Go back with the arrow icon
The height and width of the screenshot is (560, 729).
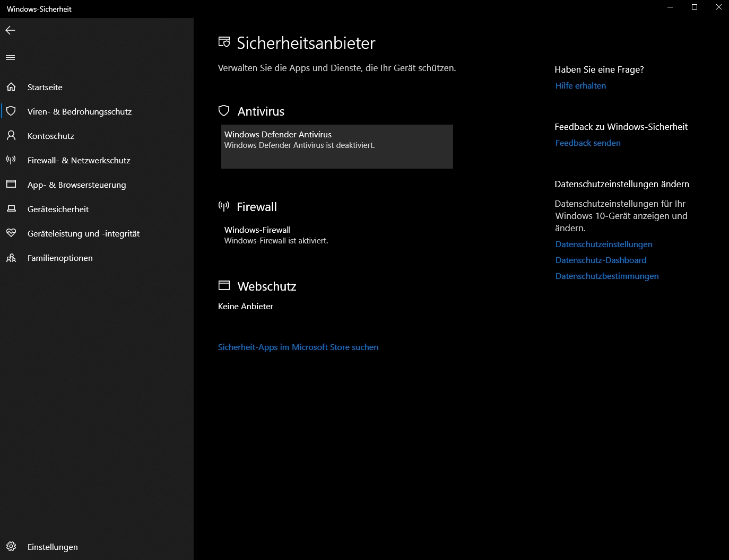[x=11, y=30]
